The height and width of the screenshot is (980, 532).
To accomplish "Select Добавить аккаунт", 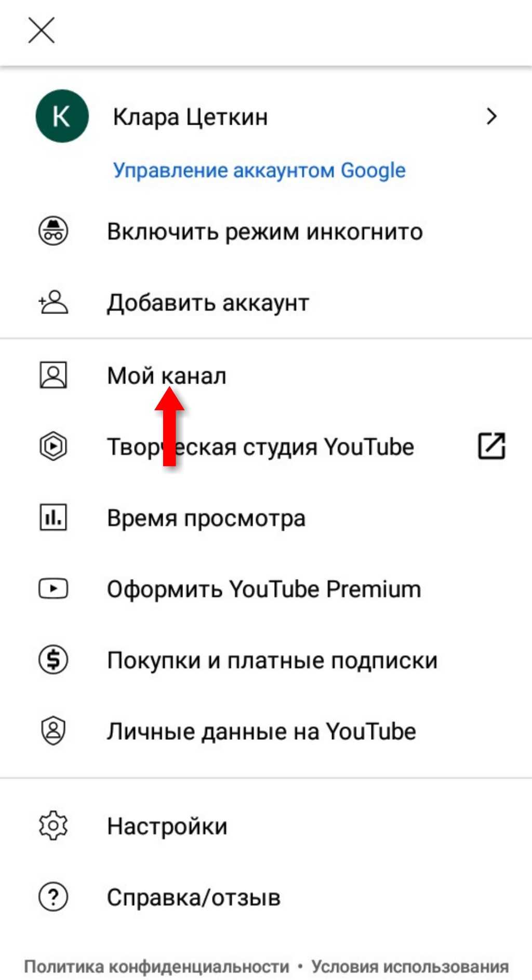I will click(x=208, y=303).
